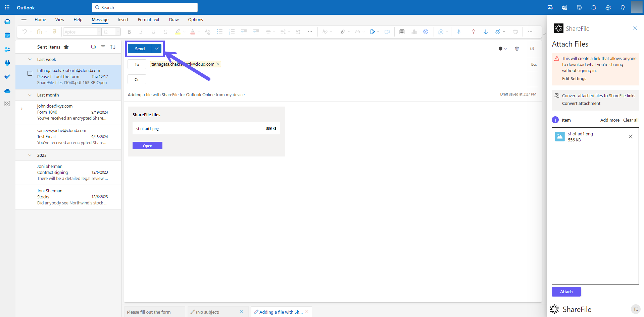644x317 pixels.
Task: Open the To Do checkmark app
Action: click(x=7, y=77)
